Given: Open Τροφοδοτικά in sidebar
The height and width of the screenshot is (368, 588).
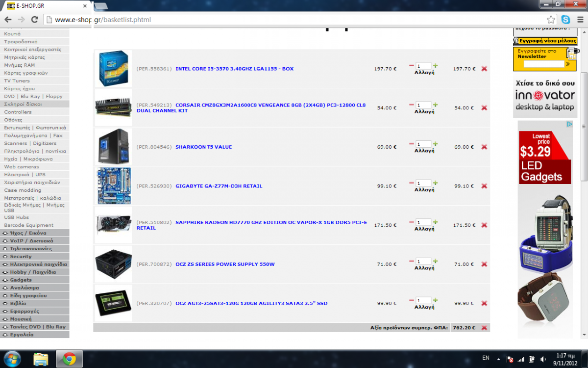Looking at the screenshot, I should (x=21, y=42).
